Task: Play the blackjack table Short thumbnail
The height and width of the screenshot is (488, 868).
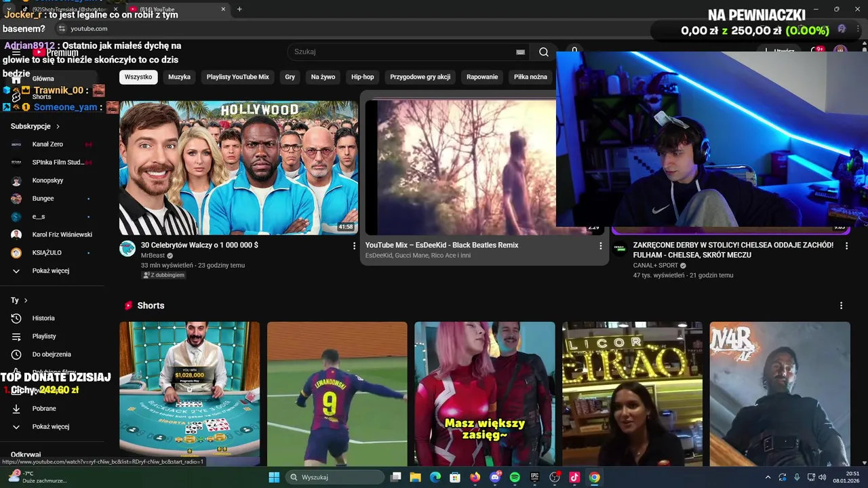Action: coord(189,393)
